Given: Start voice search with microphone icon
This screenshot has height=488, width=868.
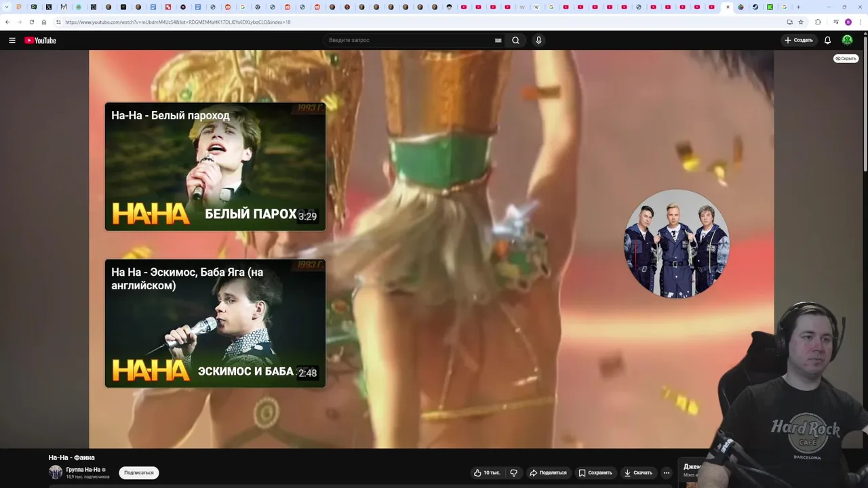Looking at the screenshot, I should (x=538, y=41).
